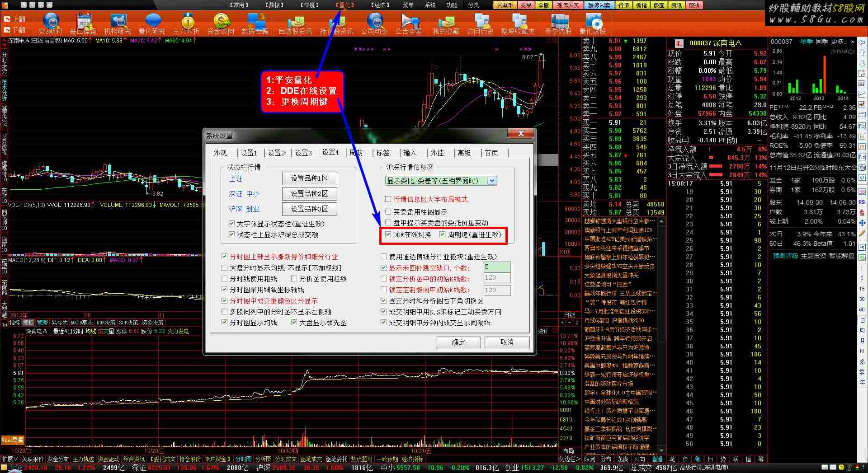Expand the 扩展V menu at bottom

point(9,459)
